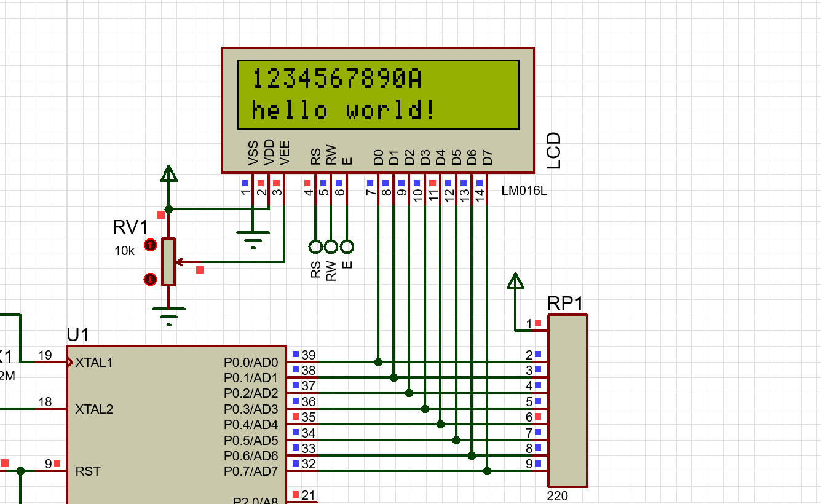Click wire junction below RV1 power terminal
Viewport: 822px width, 504px height.
tap(168, 209)
